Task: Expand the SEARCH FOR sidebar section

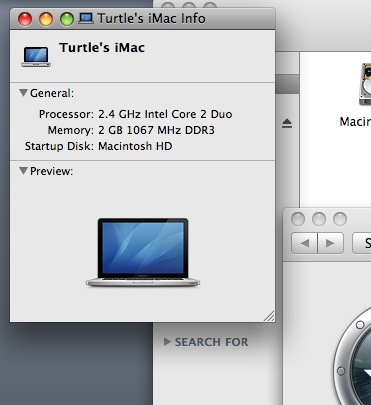Action: 167,341
